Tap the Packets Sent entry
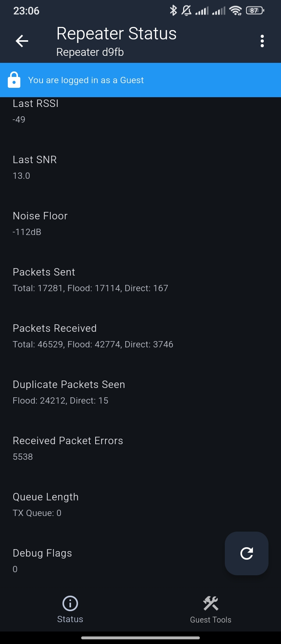Viewport: 281px width, 644px height. coord(91,280)
